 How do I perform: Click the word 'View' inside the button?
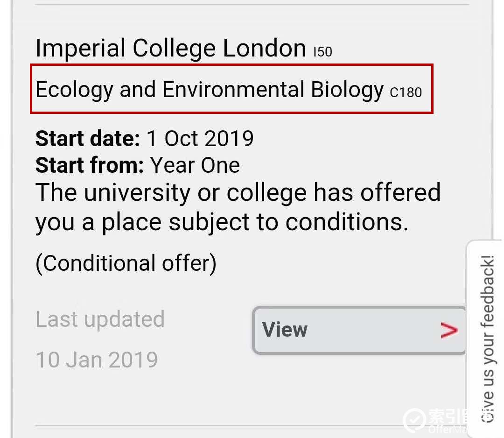pyautogui.click(x=285, y=330)
